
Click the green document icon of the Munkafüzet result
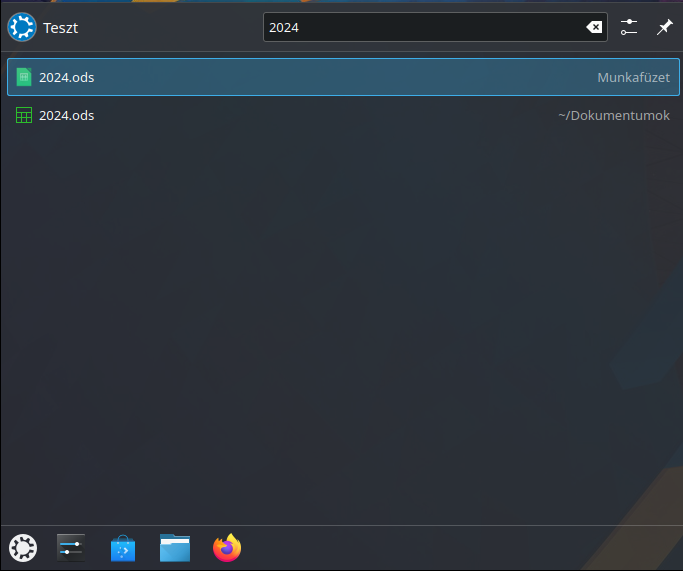[24, 77]
